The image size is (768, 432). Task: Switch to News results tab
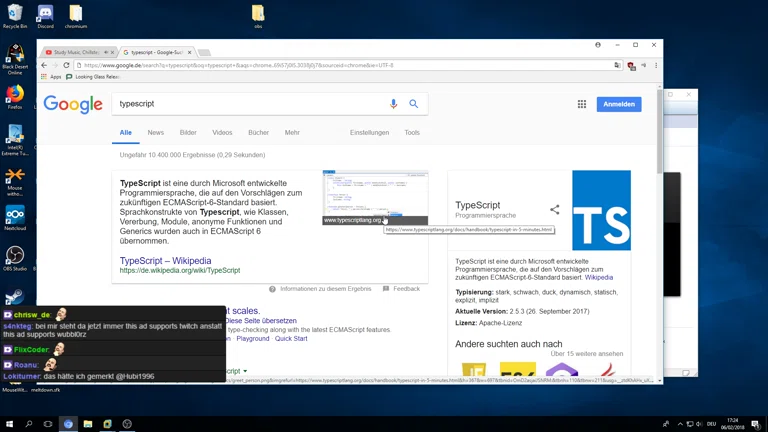156,133
